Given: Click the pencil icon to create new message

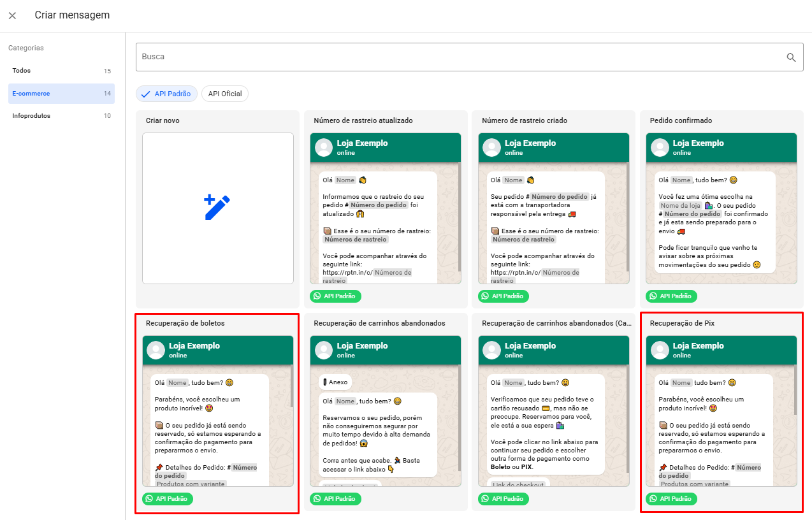Looking at the screenshot, I should (217, 208).
